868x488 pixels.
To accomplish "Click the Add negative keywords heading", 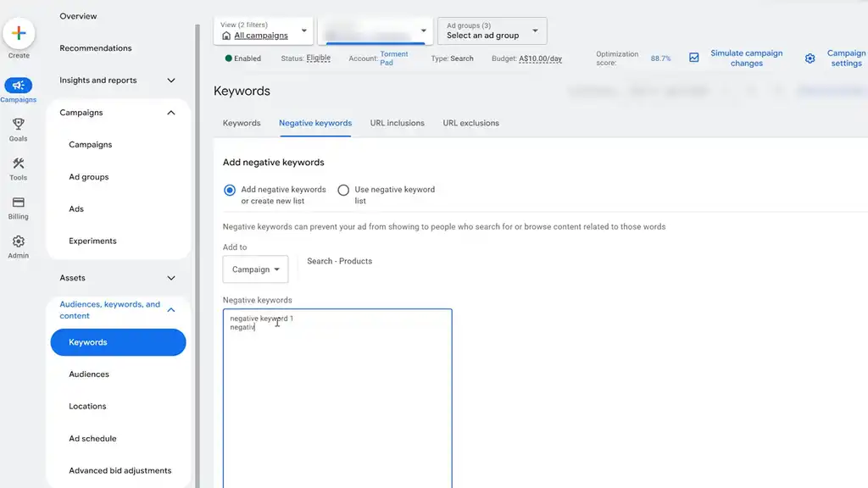I will pyautogui.click(x=274, y=162).
